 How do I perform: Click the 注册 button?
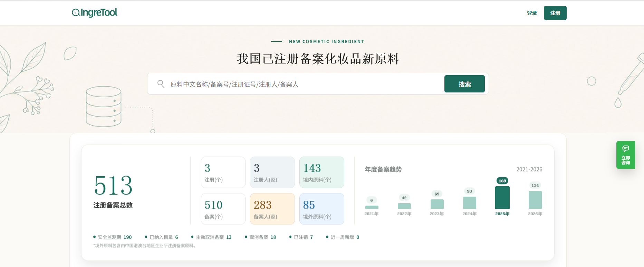tap(555, 13)
